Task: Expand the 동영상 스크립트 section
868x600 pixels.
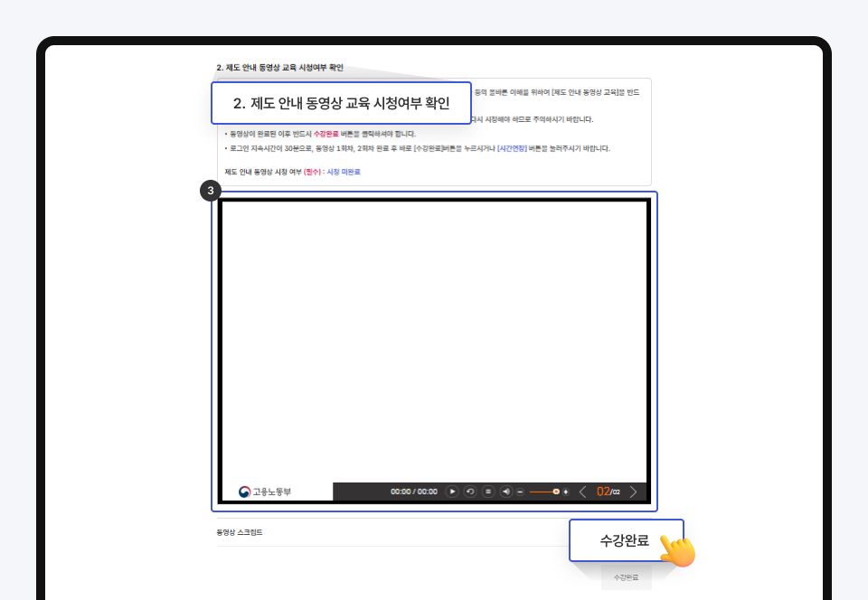Action: point(240,532)
